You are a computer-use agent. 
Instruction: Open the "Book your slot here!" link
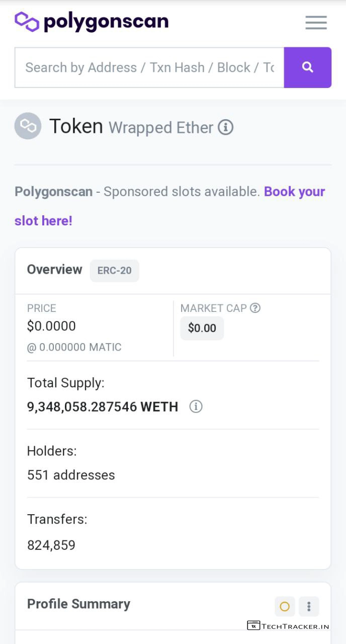[x=294, y=192]
